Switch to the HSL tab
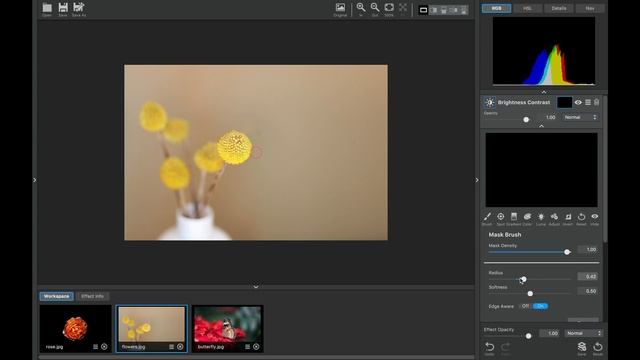This screenshot has width=640, height=360. coord(528,8)
